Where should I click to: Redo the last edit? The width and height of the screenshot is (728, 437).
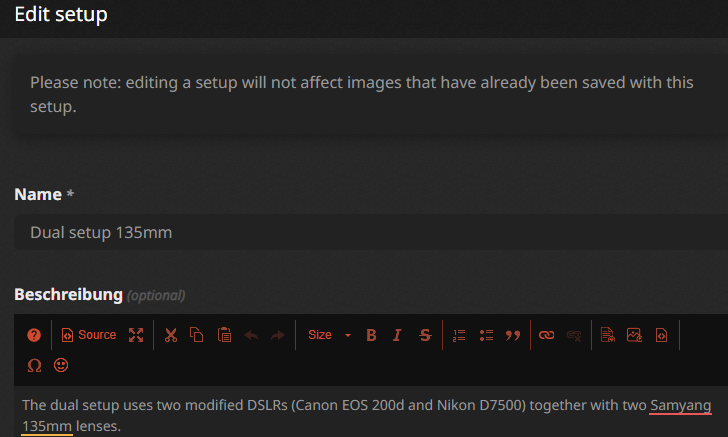coord(278,335)
